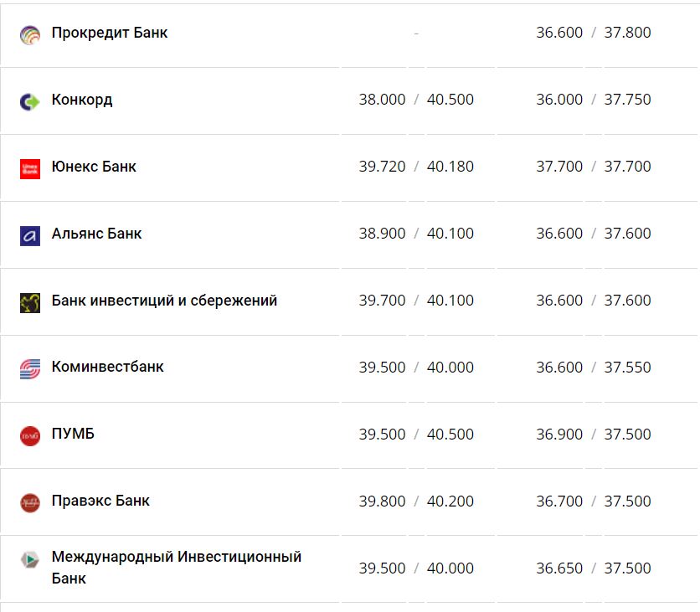
Task: Click the red ПУМБ logo icon
Action: pyautogui.click(x=30, y=435)
